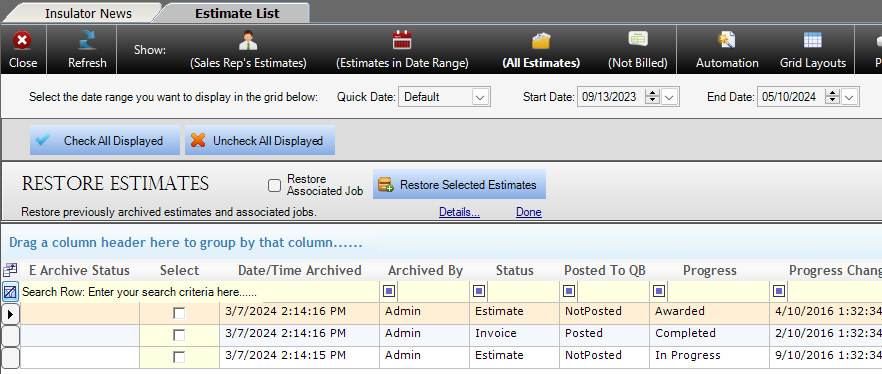Viewport: 882px width, 374px height.
Task: Sort by Date/Time Archived column header
Action: (x=300, y=271)
